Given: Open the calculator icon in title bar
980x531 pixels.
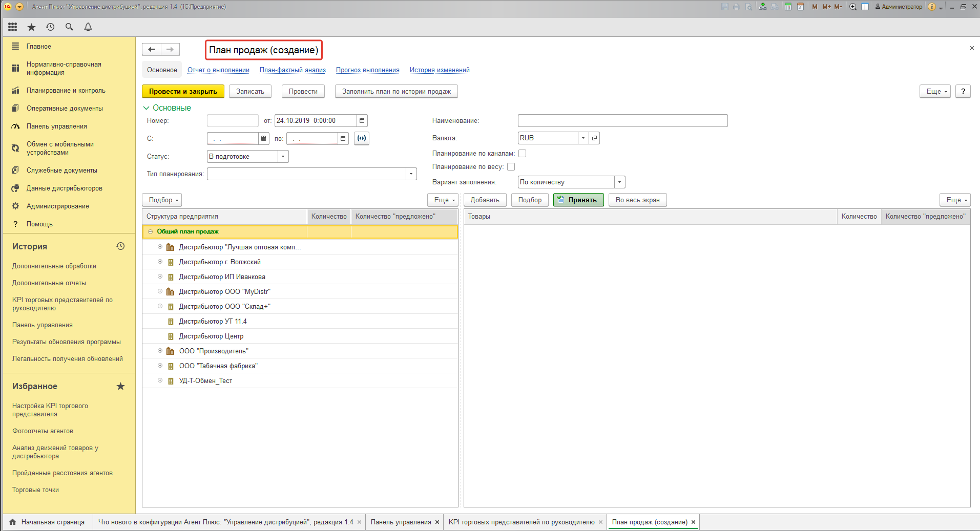Looking at the screenshot, I should 788,7.
